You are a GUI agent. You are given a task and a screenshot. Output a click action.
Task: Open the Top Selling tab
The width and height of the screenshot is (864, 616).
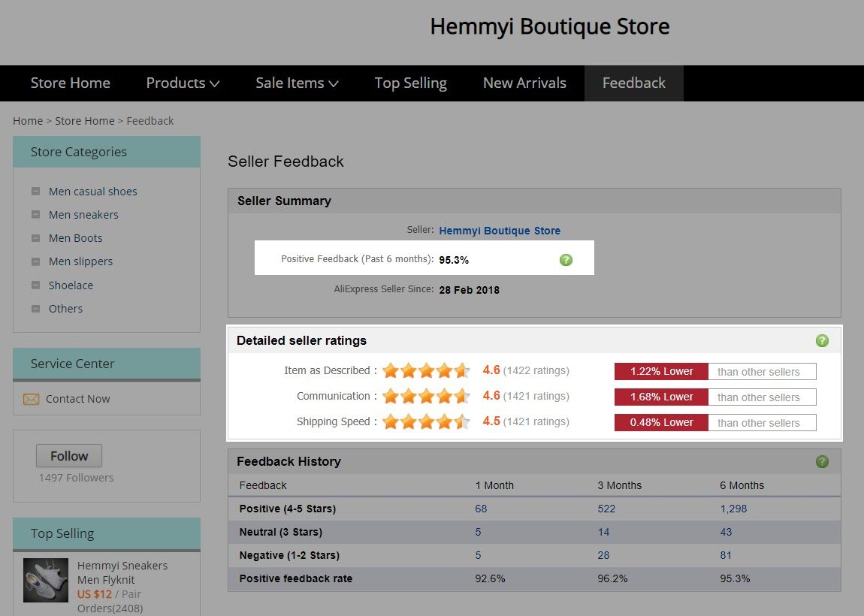[x=411, y=83]
